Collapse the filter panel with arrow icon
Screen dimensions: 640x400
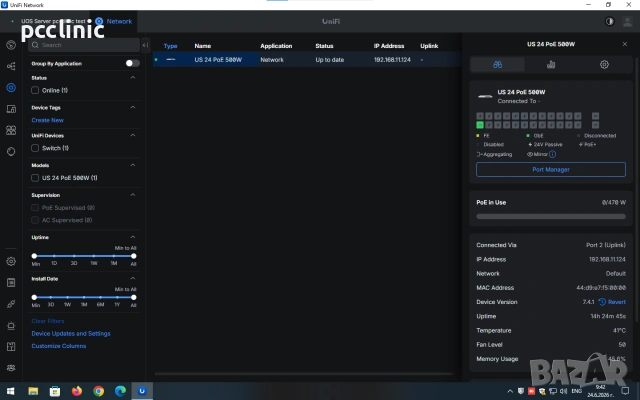145,45
